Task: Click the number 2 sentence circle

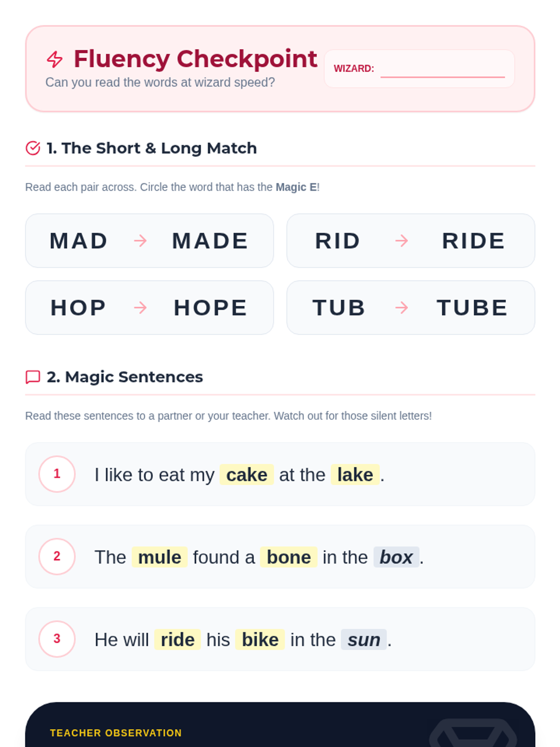Action: pos(57,557)
